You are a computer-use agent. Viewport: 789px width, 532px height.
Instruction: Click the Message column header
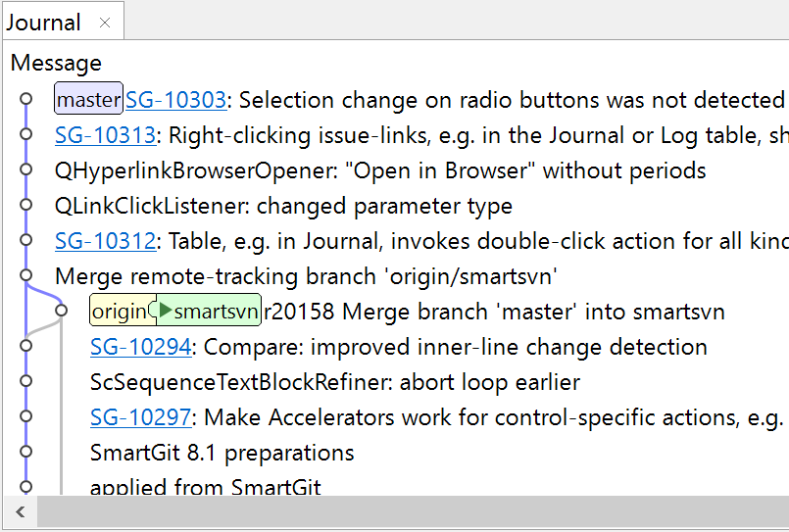click(x=56, y=64)
